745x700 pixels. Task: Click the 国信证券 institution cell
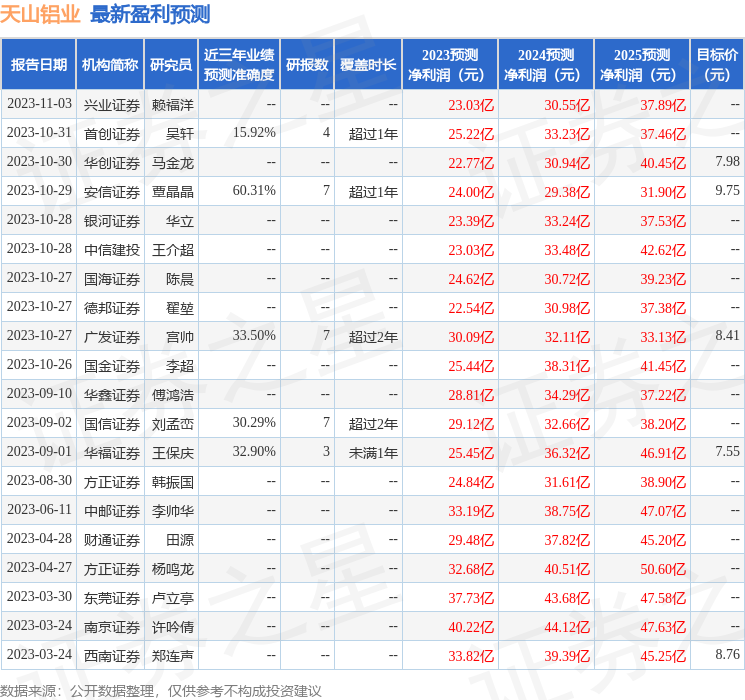tap(112, 424)
